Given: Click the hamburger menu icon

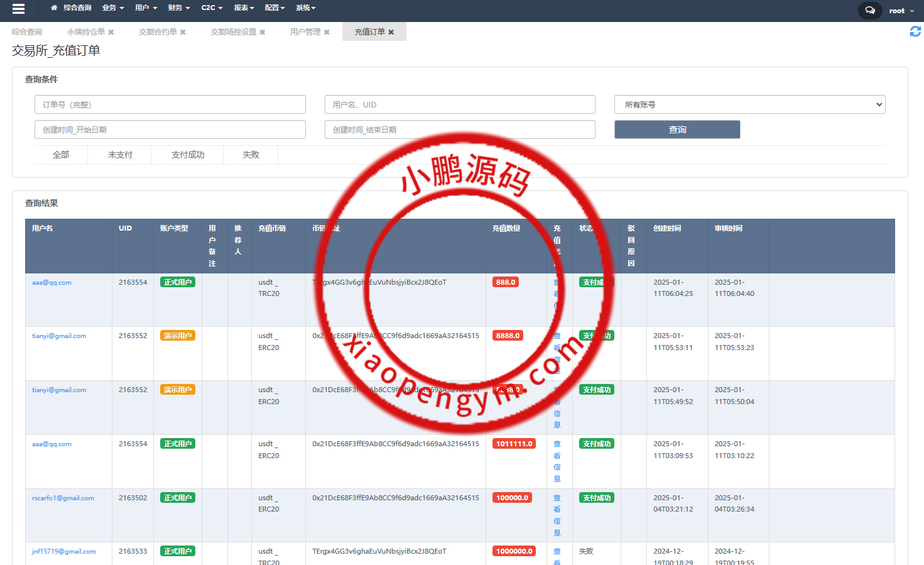Looking at the screenshot, I should 18,9.
